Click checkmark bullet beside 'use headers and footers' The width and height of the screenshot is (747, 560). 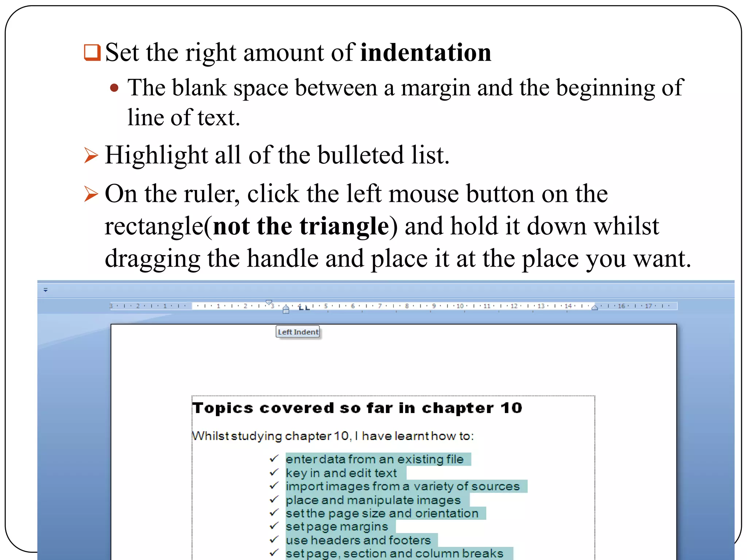tap(274, 539)
